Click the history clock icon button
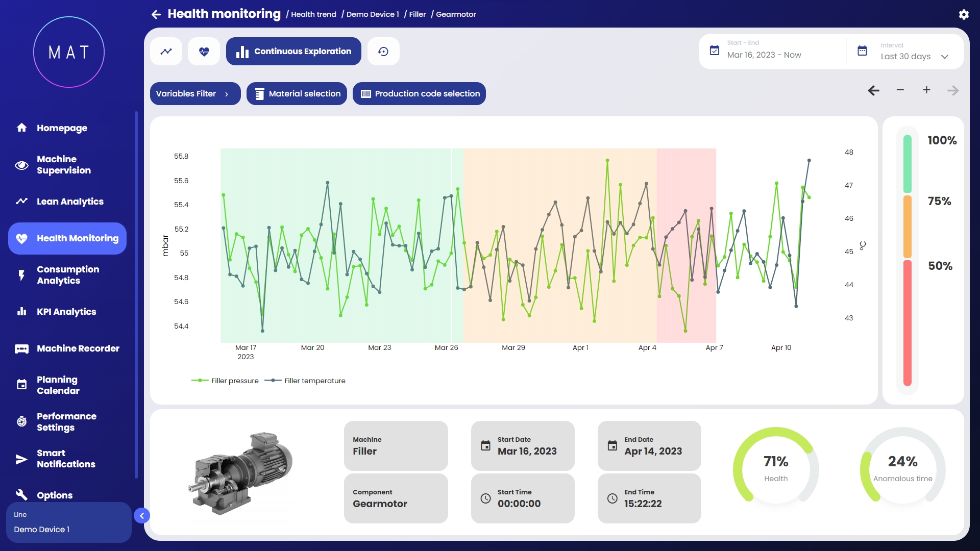Viewport: 980px width, 551px height. tap(383, 52)
